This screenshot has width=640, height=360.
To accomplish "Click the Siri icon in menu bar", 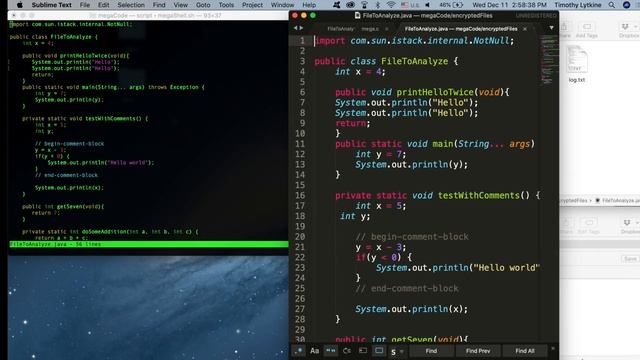I will click(627, 5).
